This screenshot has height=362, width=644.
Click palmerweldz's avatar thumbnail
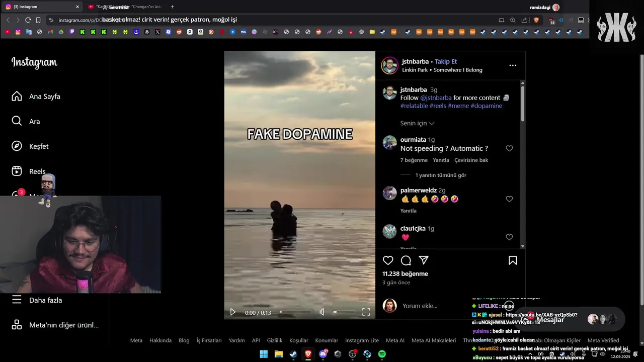point(390,194)
